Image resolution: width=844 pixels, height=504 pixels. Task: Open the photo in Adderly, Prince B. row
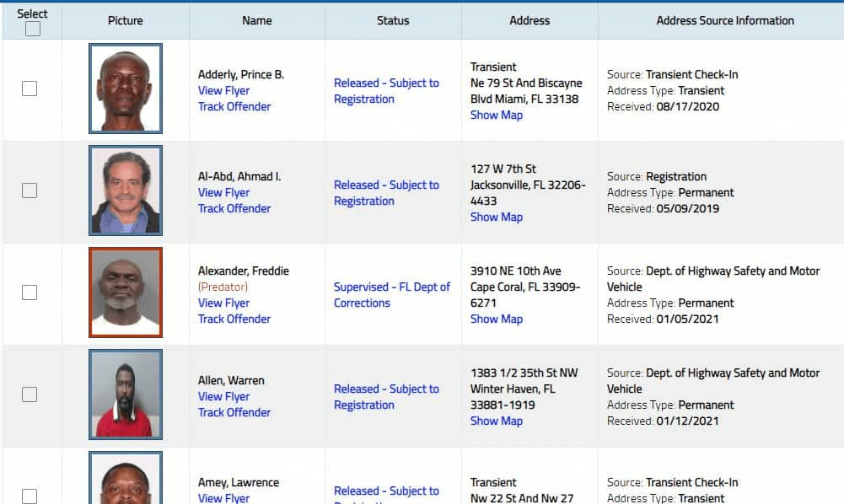click(125, 88)
